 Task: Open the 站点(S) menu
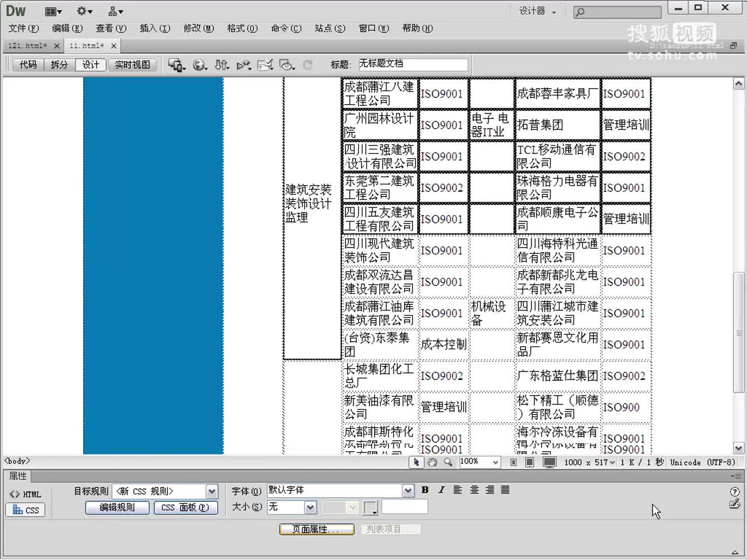tap(330, 29)
